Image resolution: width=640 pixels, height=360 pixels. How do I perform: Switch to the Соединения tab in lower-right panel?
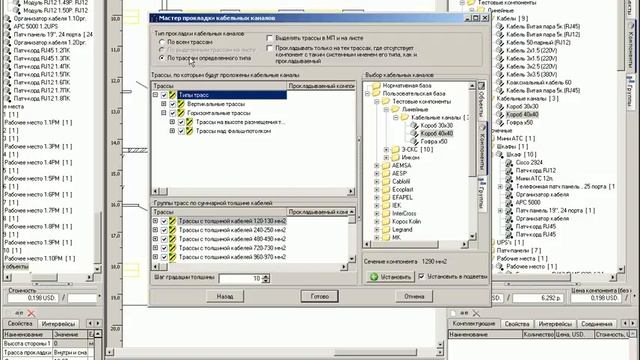[597, 324]
